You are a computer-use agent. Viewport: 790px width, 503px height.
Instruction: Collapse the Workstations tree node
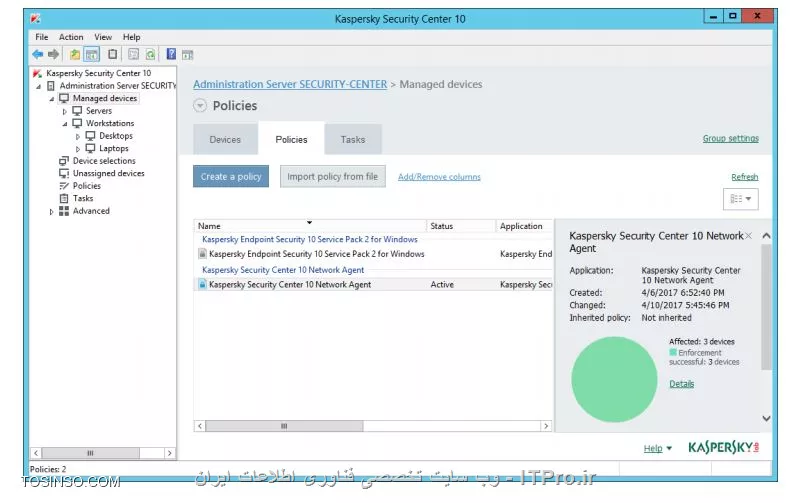[64, 124]
